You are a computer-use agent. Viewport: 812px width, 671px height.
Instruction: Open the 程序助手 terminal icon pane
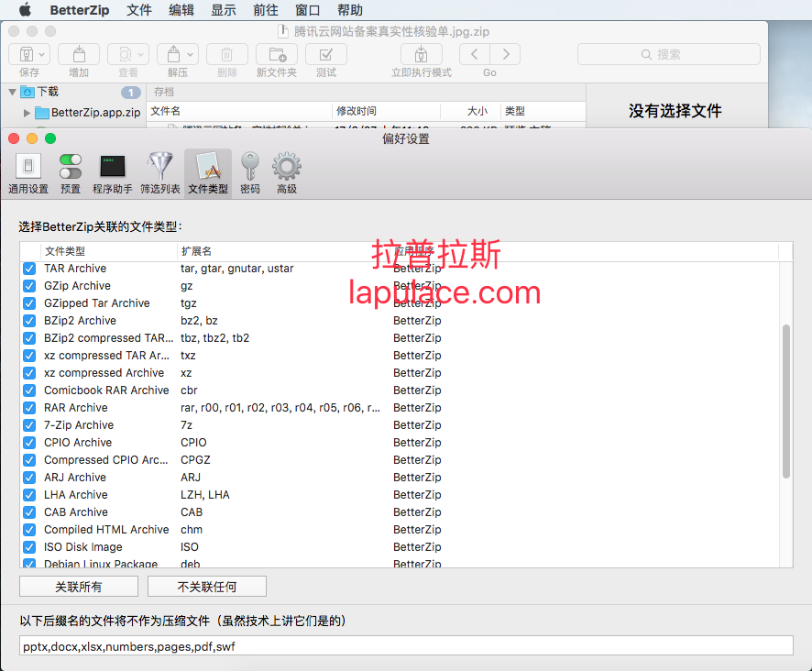click(113, 173)
